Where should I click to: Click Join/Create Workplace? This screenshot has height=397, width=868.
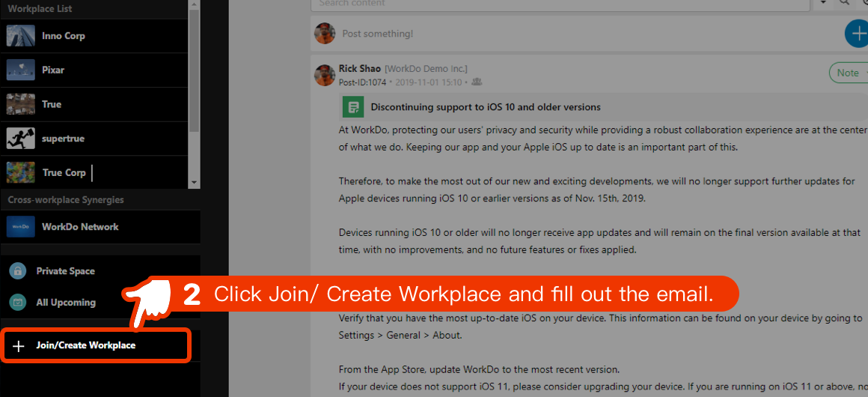tap(97, 345)
